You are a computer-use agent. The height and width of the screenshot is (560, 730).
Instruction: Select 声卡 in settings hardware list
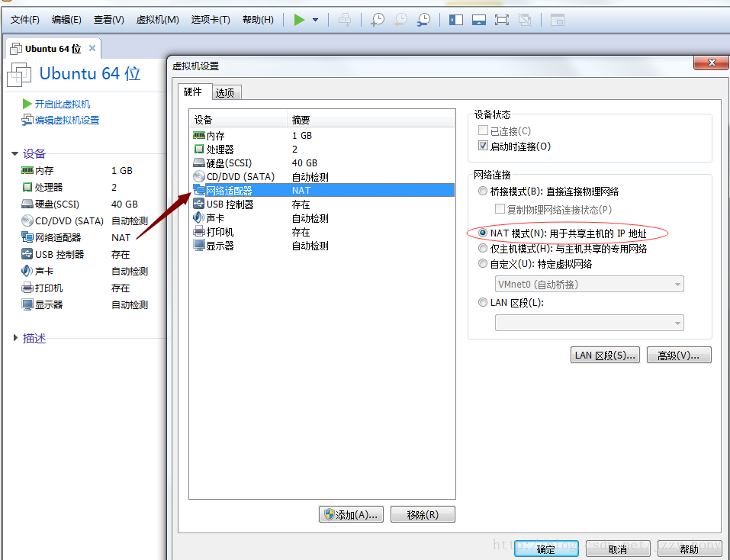point(322,218)
